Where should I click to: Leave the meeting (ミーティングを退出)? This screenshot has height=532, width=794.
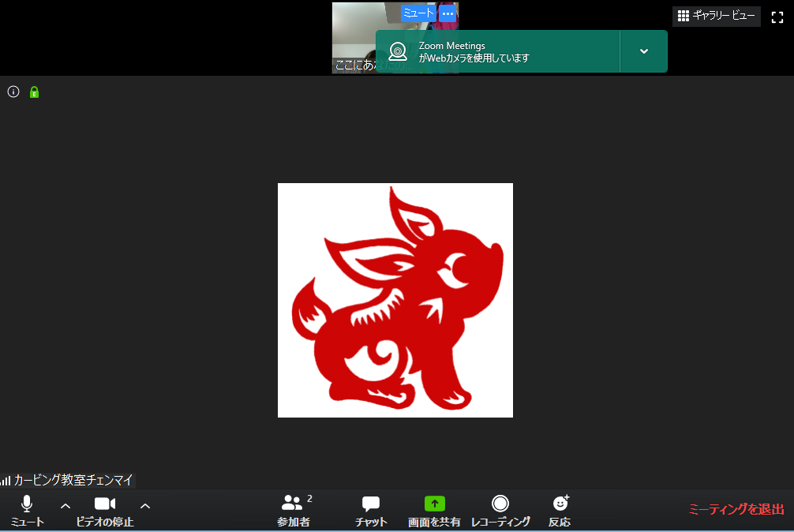click(x=736, y=509)
